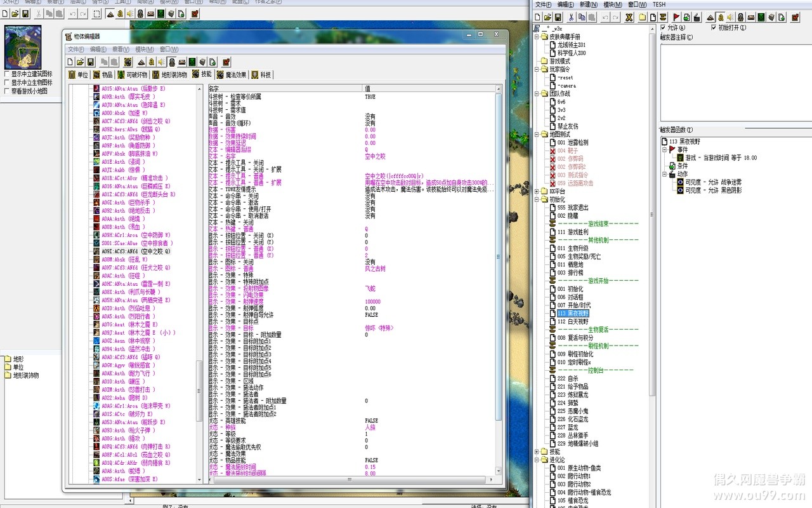Save using the object editor's floppy disk icon
This screenshot has width=812, height=508.
91,62
